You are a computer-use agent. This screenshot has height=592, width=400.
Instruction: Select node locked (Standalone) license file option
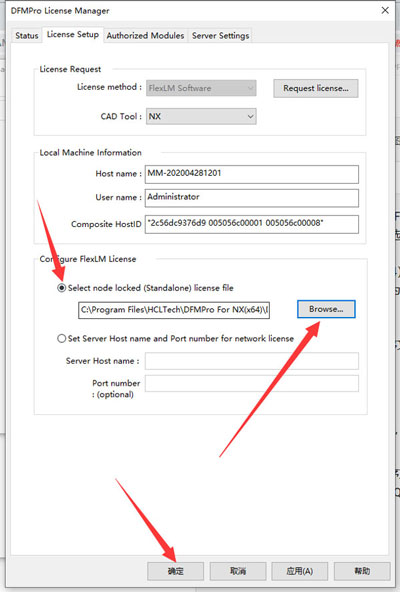61,288
